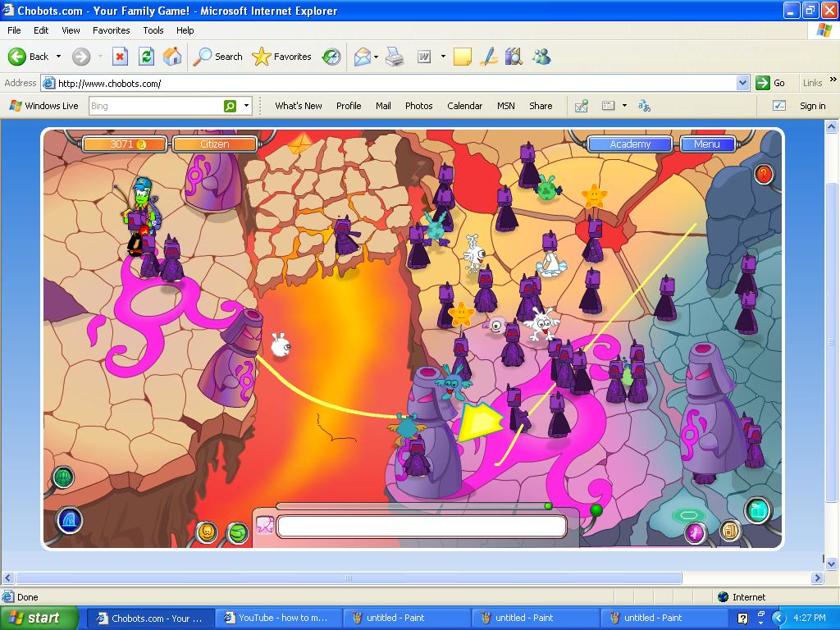Open the address bar dropdown arrow
Viewport: 840px width, 630px height.
(742, 83)
